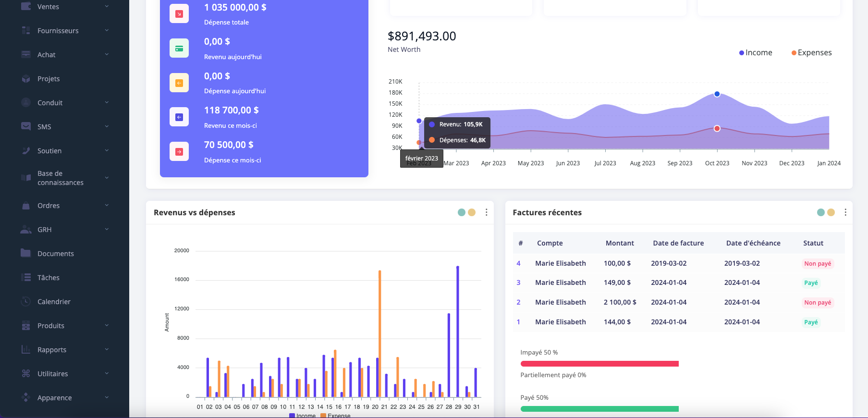Click the Revenu aujourd'hui card icon
The image size is (868, 418).
pos(179,49)
